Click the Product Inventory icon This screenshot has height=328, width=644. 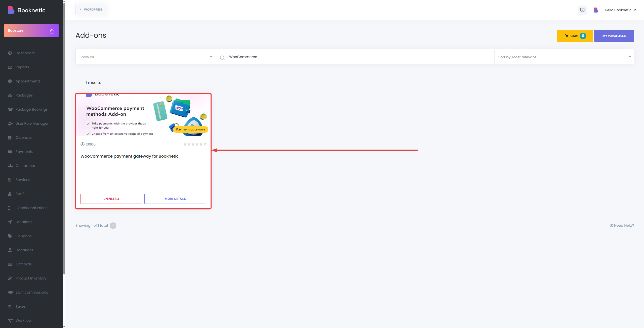point(10,278)
